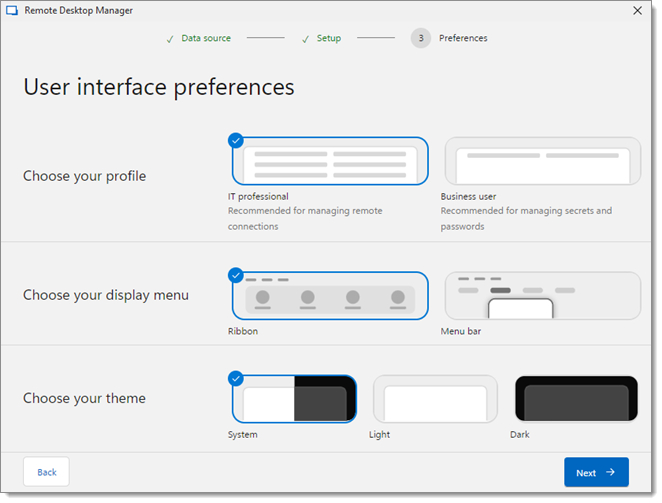This screenshot has width=662, height=503.
Task: Click the step 3 number circle
Action: (421, 38)
